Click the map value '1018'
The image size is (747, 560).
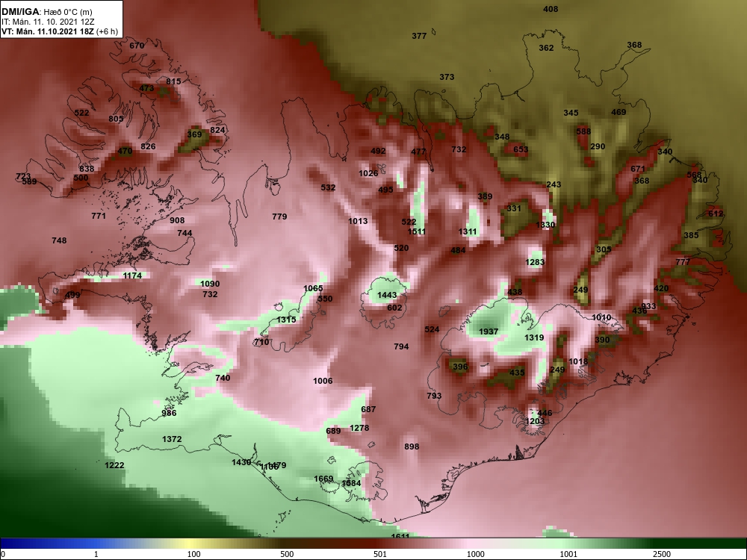click(578, 362)
